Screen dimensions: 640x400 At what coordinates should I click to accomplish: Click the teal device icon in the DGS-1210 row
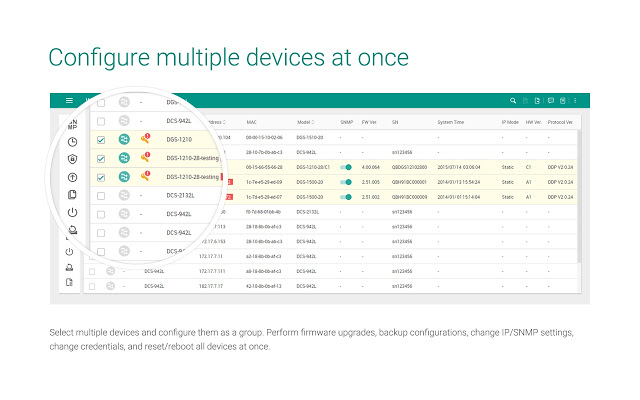coord(124,140)
